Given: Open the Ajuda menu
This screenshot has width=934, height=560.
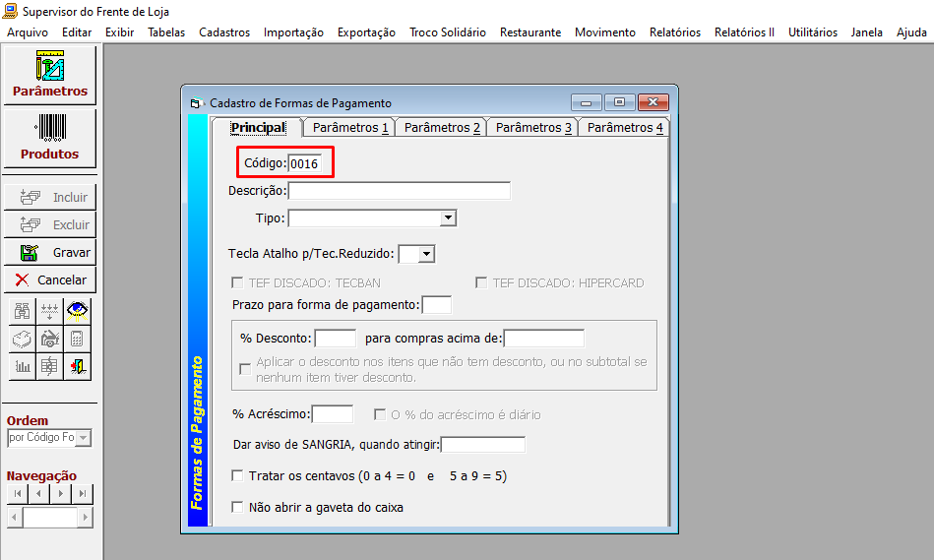Looking at the screenshot, I should 911,32.
